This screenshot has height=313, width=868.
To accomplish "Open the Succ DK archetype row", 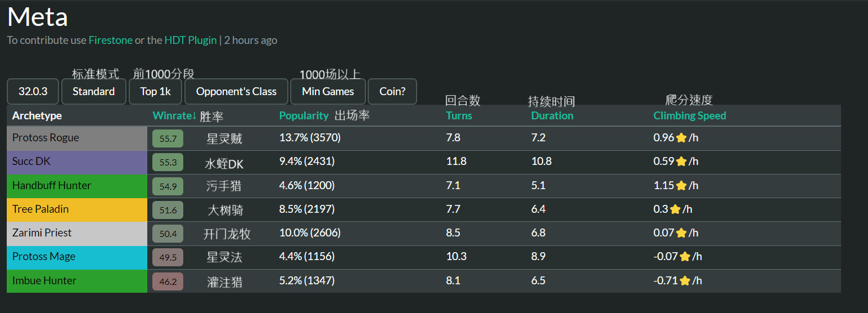I will click(x=31, y=162).
